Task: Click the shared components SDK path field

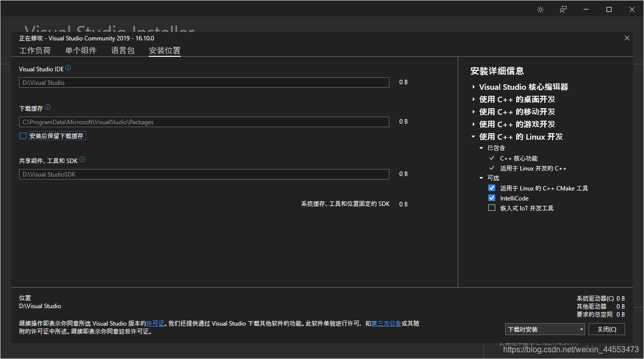Action: click(x=204, y=175)
